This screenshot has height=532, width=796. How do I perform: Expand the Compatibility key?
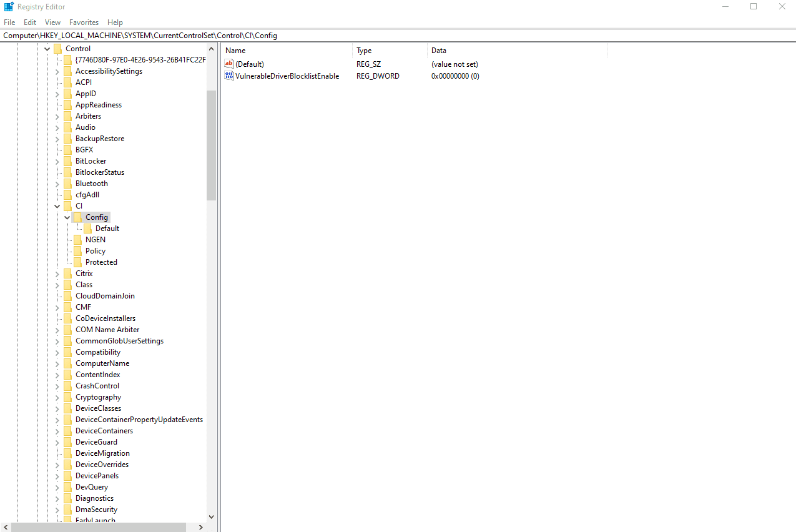(x=57, y=352)
